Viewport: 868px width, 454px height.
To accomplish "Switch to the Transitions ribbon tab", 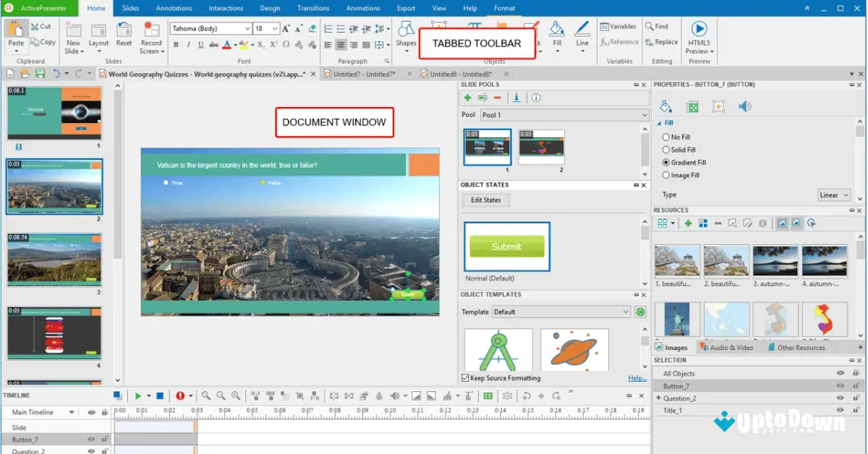I will pyautogui.click(x=312, y=8).
